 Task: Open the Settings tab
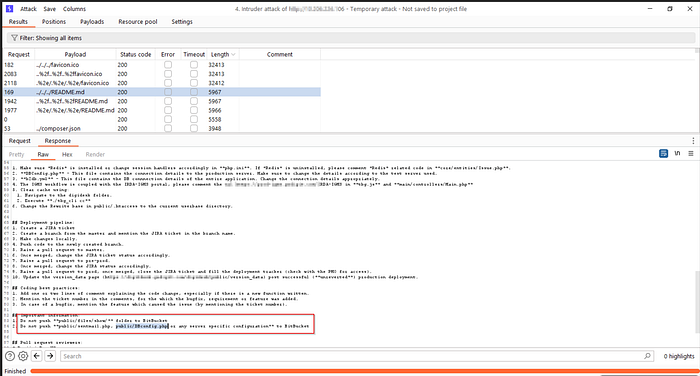click(x=182, y=21)
